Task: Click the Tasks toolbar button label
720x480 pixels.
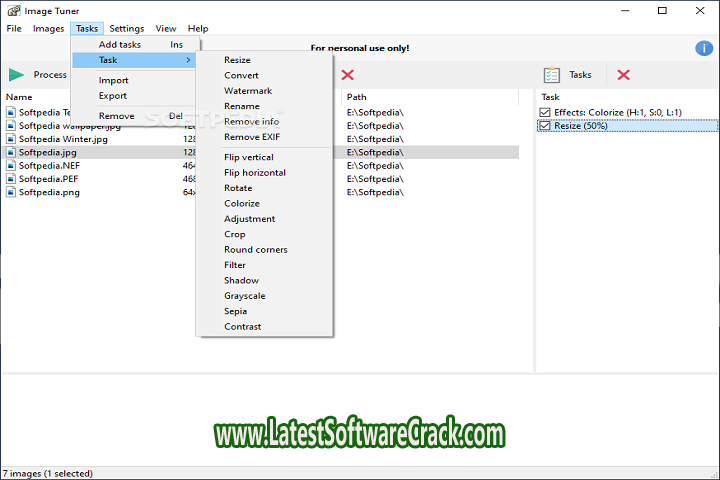Action: (x=580, y=74)
